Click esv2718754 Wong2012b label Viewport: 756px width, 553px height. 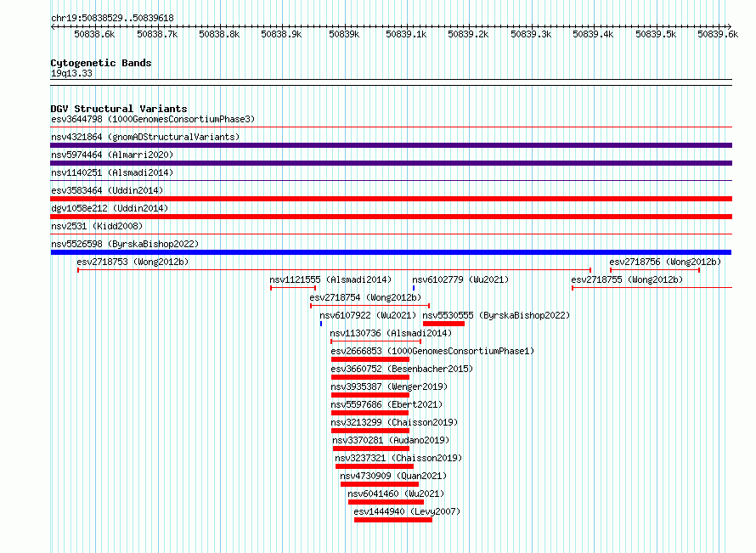click(x=365, y=297)
